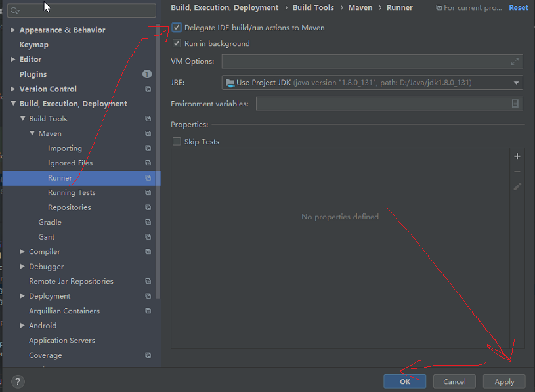
Task: Click project-level icon next to Version Control
Action: (x=148, y=89)
